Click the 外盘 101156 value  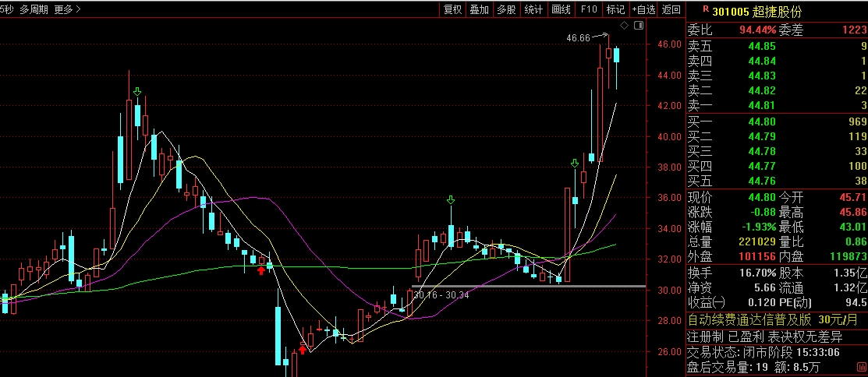[x=757, y=257]
